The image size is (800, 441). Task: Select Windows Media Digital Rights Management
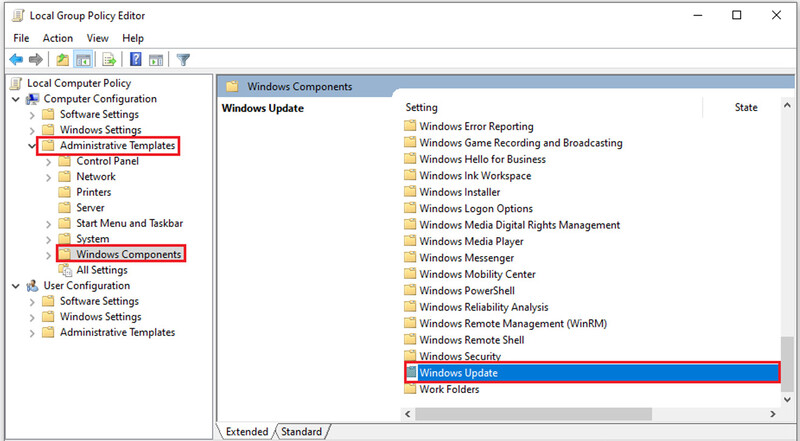[x=520, y=225]
